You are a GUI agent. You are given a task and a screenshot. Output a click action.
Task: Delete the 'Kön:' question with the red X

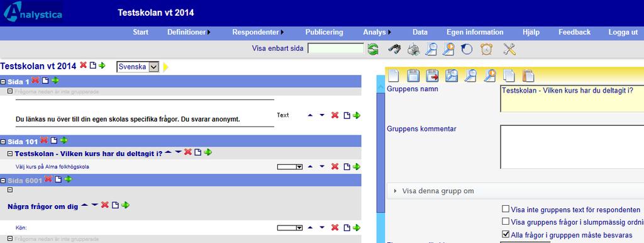tap(335, 227)
